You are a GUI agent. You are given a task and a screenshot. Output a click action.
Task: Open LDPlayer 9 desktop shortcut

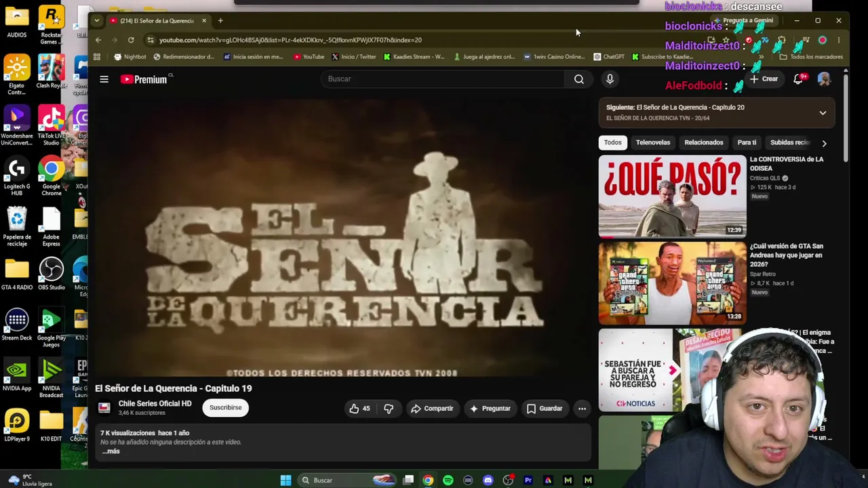[17, 426]
